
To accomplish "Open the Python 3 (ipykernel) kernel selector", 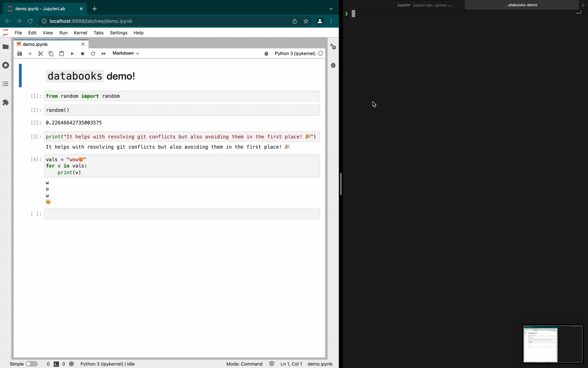I will [x=294, y=53].
